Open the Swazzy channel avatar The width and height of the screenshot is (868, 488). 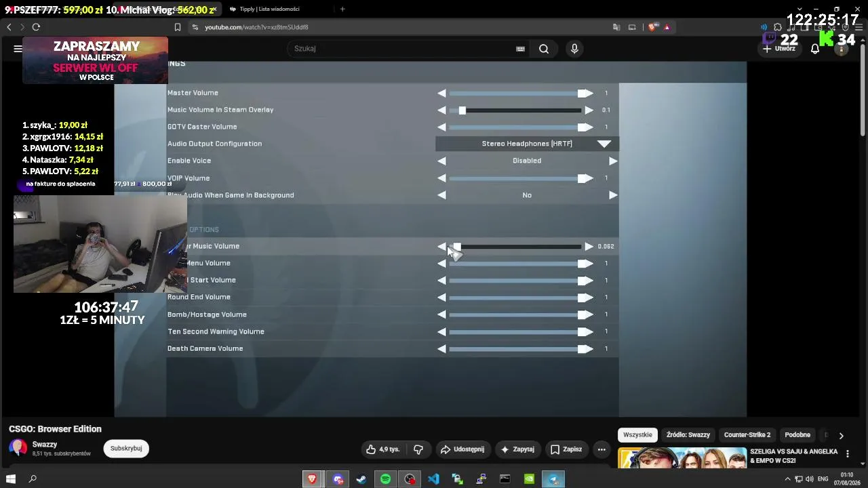coord(18,448)
